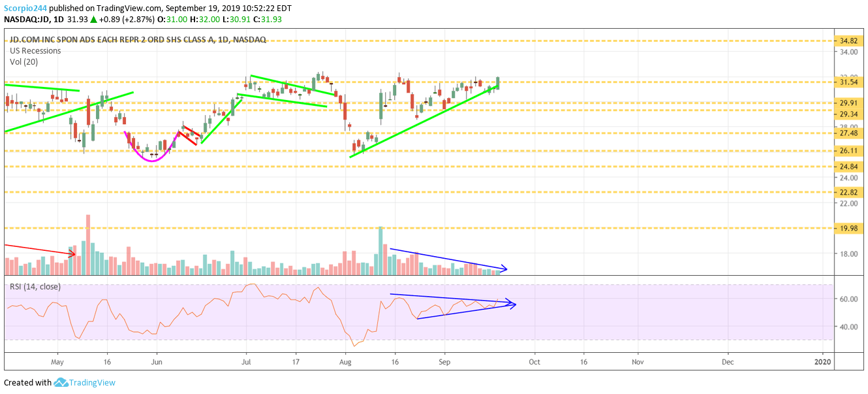
Task: Click the 2020 label on time axis
Action: pos(824,361)
